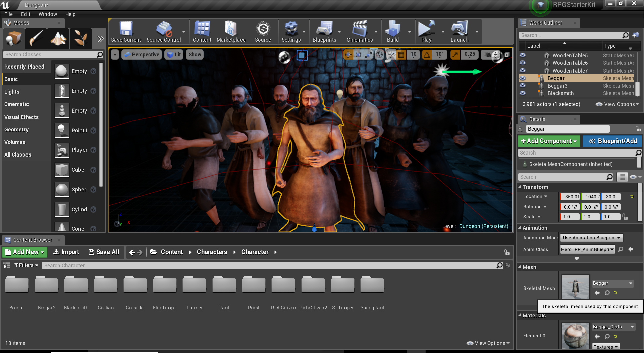Toggle visibility of Blacksmith actor

(523, 93)
